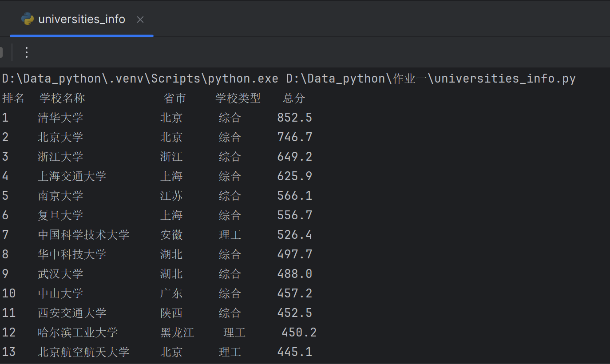
Task: Click the score 445.1
Action: click(295, 352)
